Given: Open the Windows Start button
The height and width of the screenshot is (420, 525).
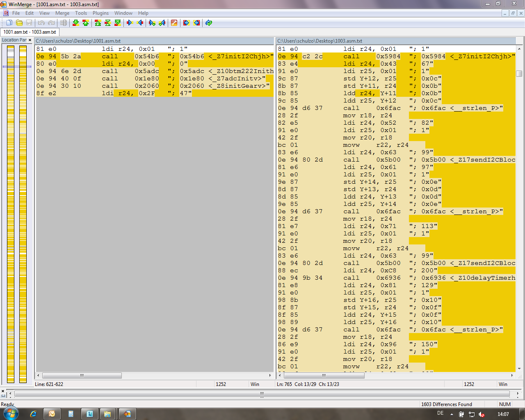Looking at the screenshot, I should [x=11, y=413].
